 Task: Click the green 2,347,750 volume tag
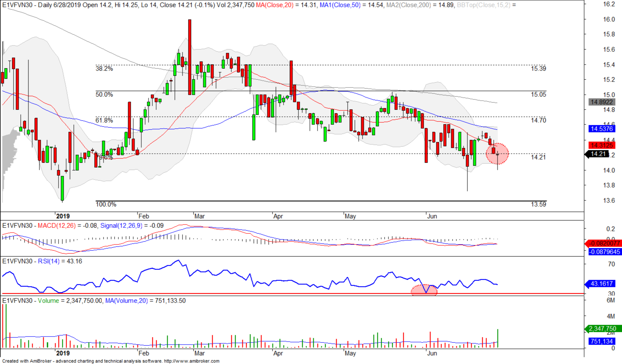pyautogui.click(x=603, y=329)
